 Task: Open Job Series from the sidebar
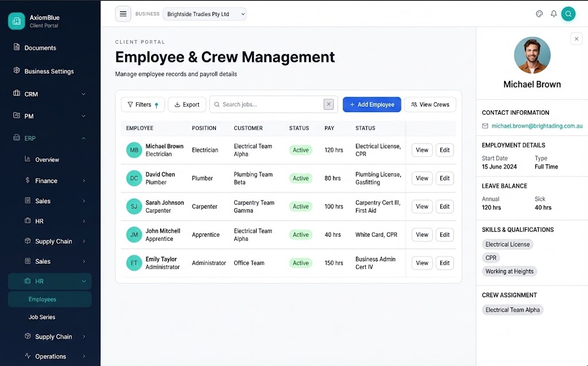pos(41,317)
